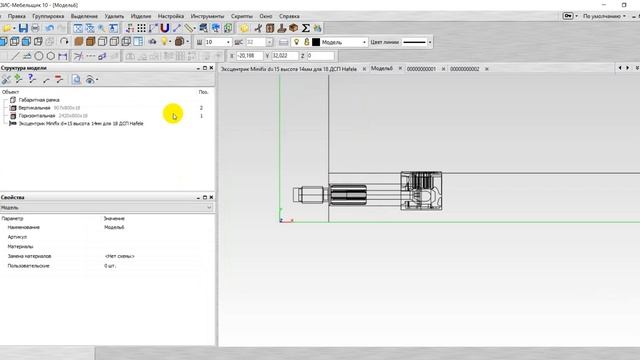Screen dimensions: 640x360
Task: Click the red minus icon in Структура модели
Action: [x=59, y=79]
